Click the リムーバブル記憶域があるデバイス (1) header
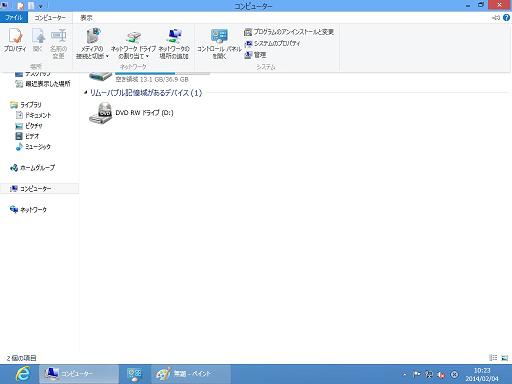Screen dimensions: 512x384 (x=146, y=93)
